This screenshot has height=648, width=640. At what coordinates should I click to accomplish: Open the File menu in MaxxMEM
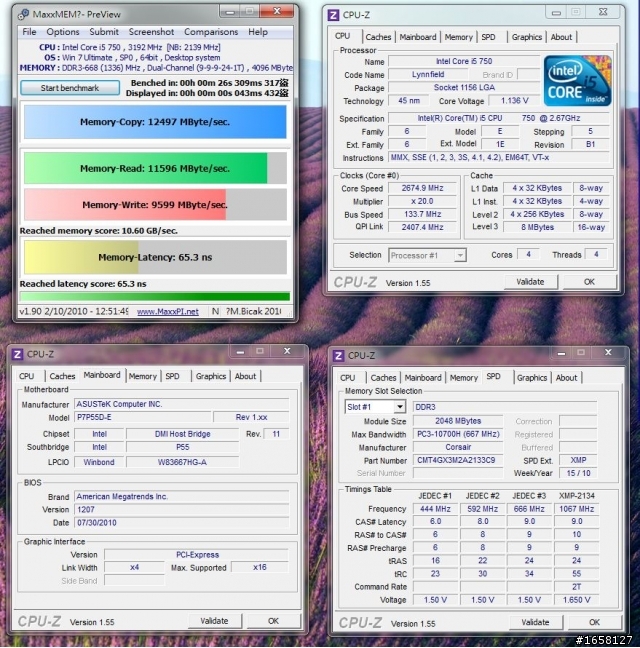pyautogui.click(x=29, y=32)
